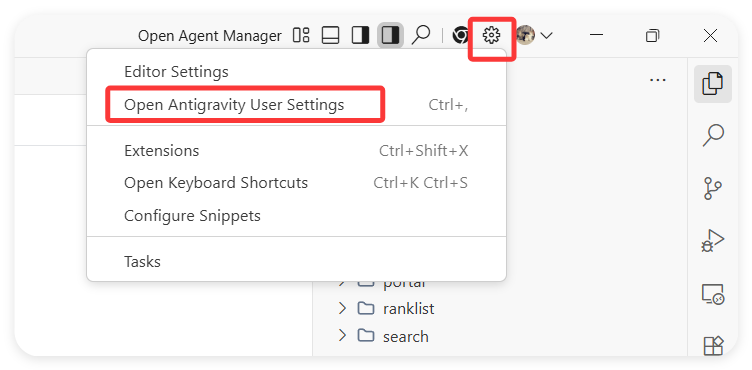Screen dimensions: 752x370
Task: Open Extensions blocks icon in activity bar
Action: click(713, 346)
